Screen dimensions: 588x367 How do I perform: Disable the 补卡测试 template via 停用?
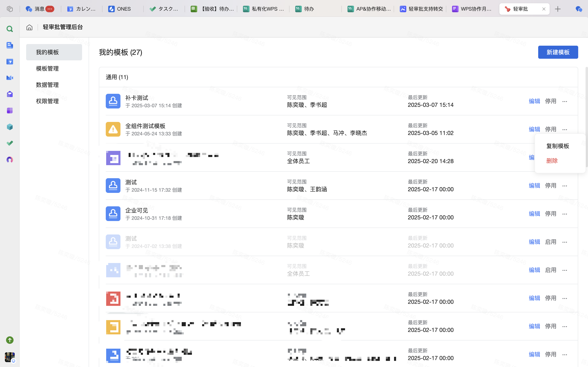click(x=550, y=101)
